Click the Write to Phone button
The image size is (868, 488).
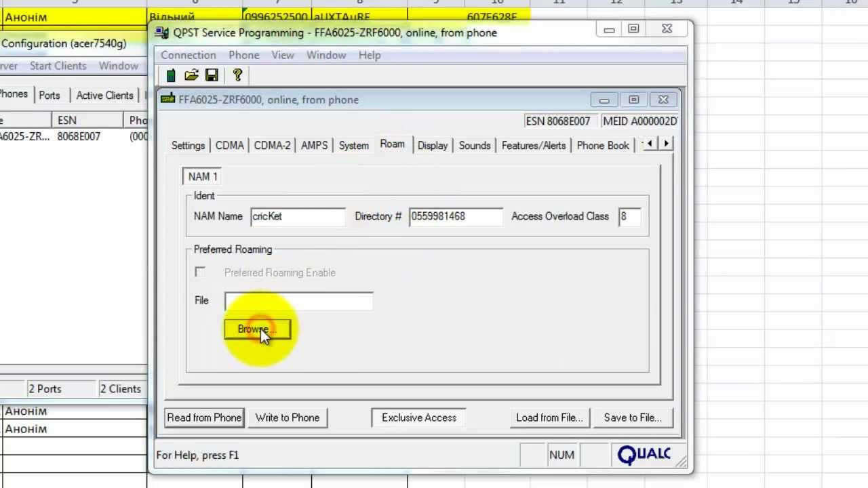click(288, 418)
